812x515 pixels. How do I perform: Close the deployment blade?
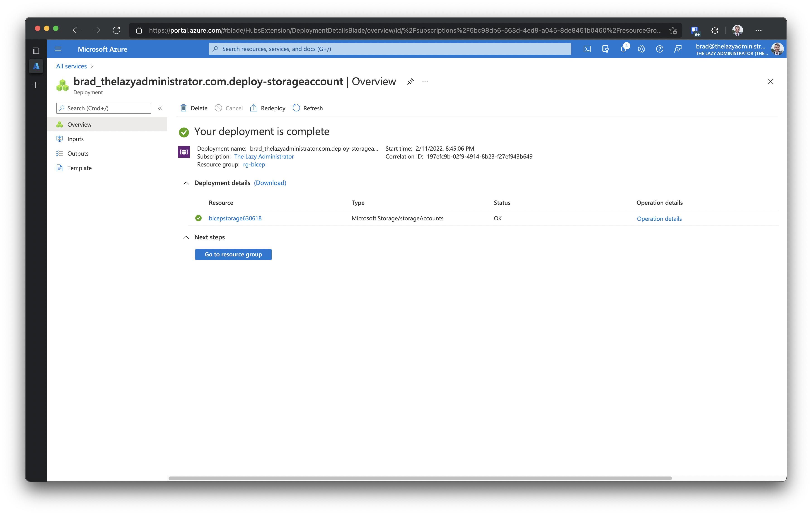(770, 82)
